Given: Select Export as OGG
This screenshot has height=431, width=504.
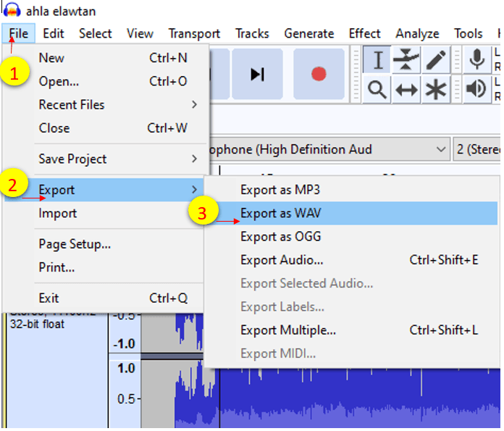Looking at the screenshot, I should click(352, 237).
